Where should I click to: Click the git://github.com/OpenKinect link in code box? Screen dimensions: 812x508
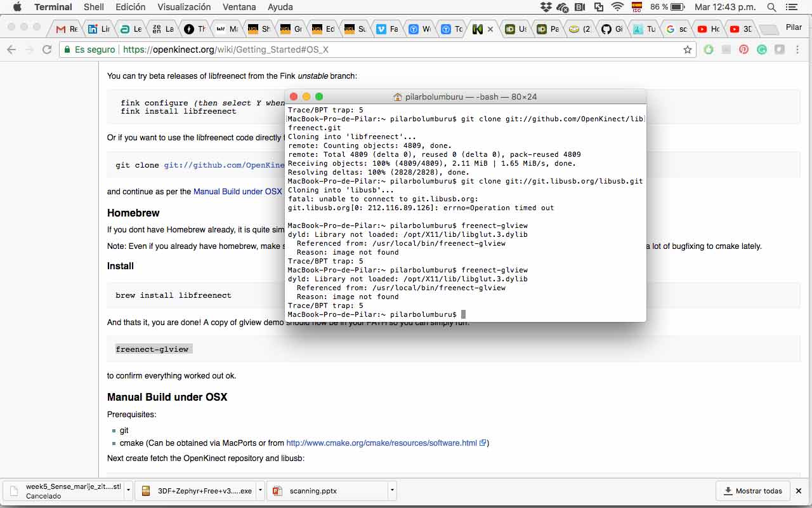pyautogui.click(x=225, y=165)
